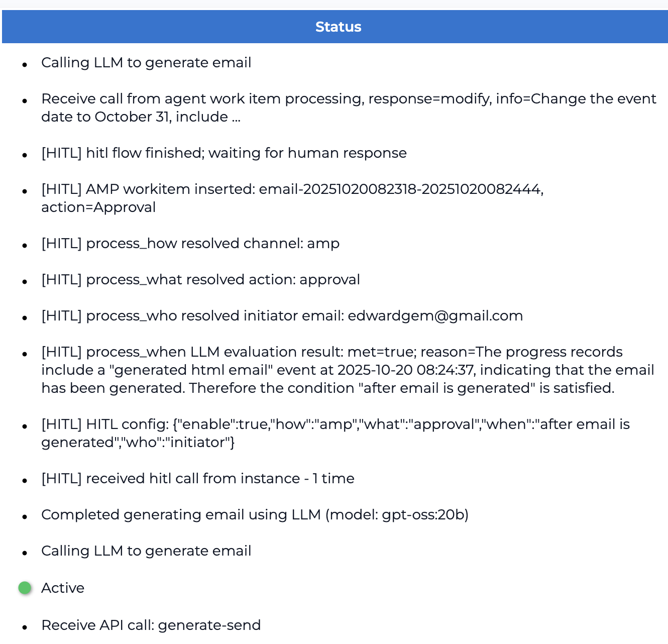Click the HITL config JSON entry
668x644 pixels.
coord(335,433)
